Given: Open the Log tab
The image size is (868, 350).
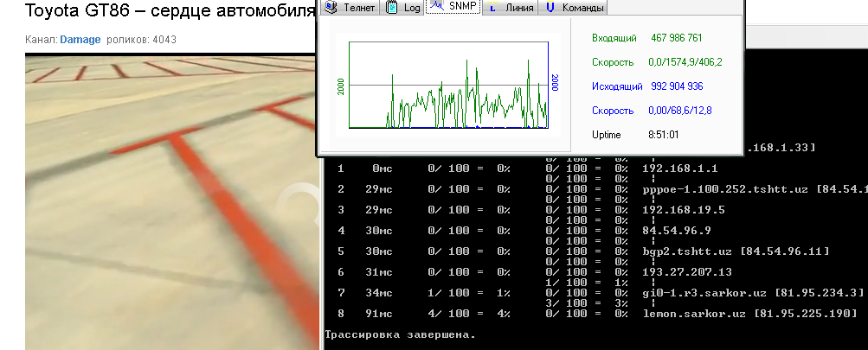Looking at the screenshot, I should pos(403,7).
